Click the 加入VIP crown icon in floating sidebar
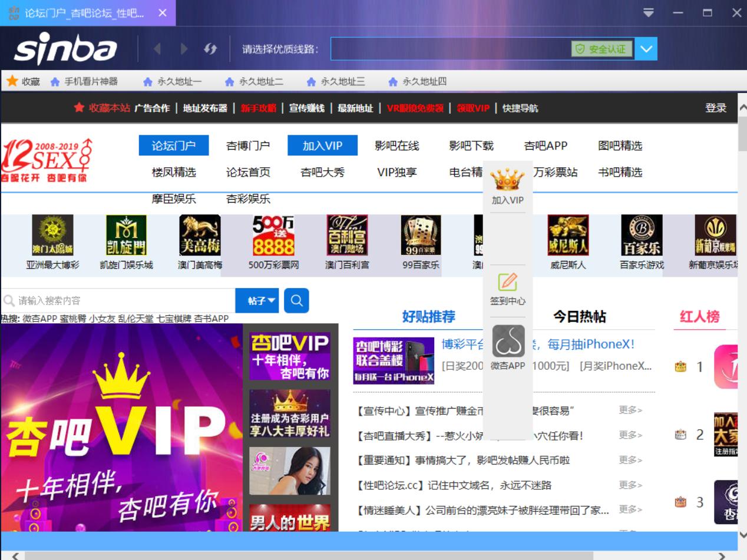Screen dimensions: 747x560 (507, 178)
